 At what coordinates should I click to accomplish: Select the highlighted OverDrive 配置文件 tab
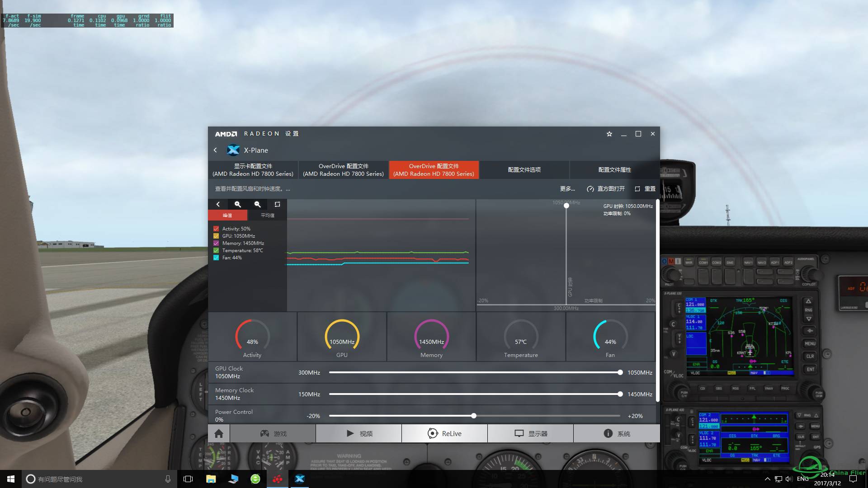point(434,170)
